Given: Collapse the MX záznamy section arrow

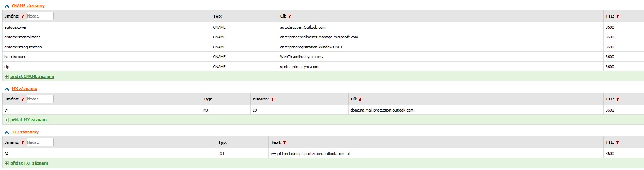Looking at the screenshot, I should click(6, 89).
